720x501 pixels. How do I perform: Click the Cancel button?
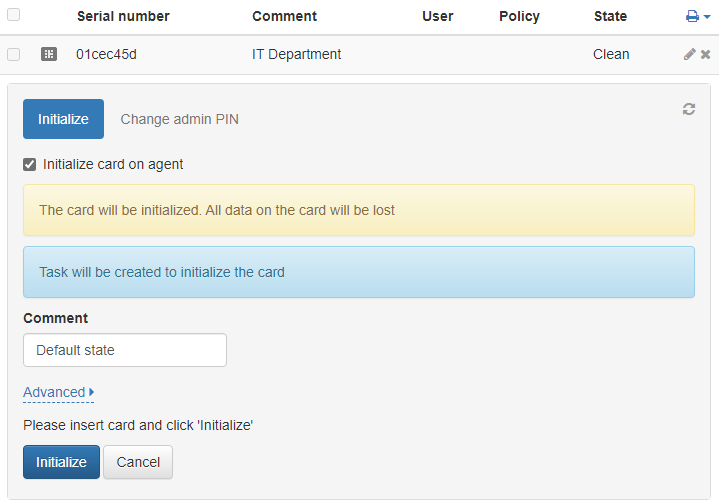pos(138,462)
